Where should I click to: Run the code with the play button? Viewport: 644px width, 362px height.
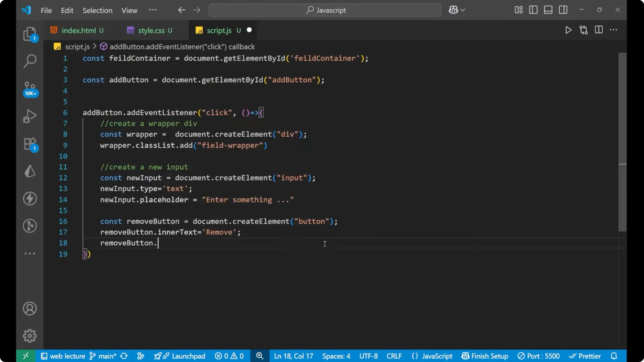[x=568, y=30]
